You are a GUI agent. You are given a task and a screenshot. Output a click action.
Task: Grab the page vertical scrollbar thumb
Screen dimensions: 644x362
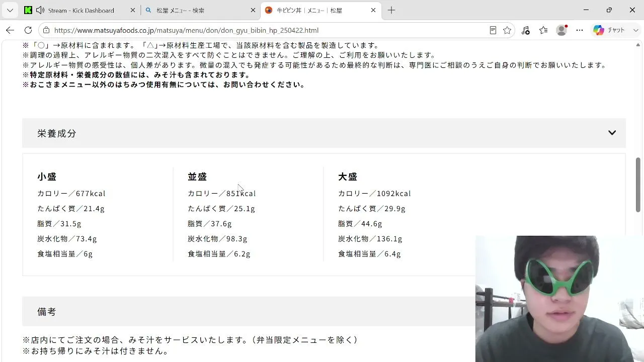pos(638,185)
